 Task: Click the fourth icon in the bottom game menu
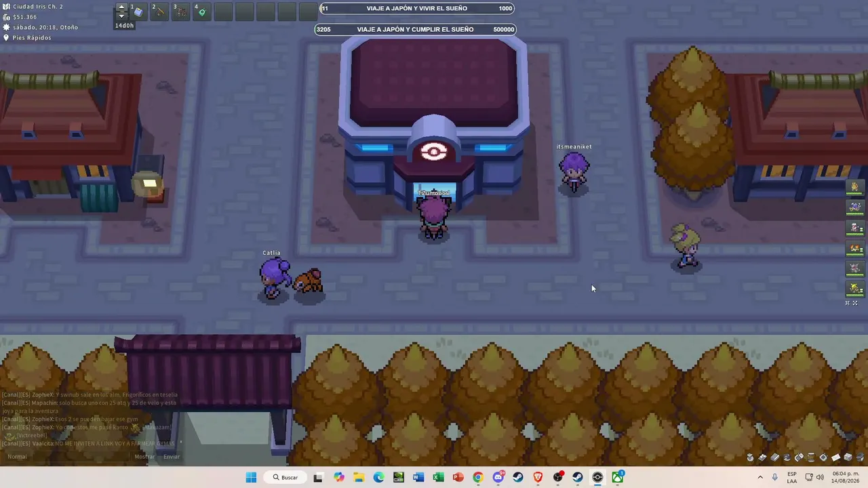[x=787, y=457]
